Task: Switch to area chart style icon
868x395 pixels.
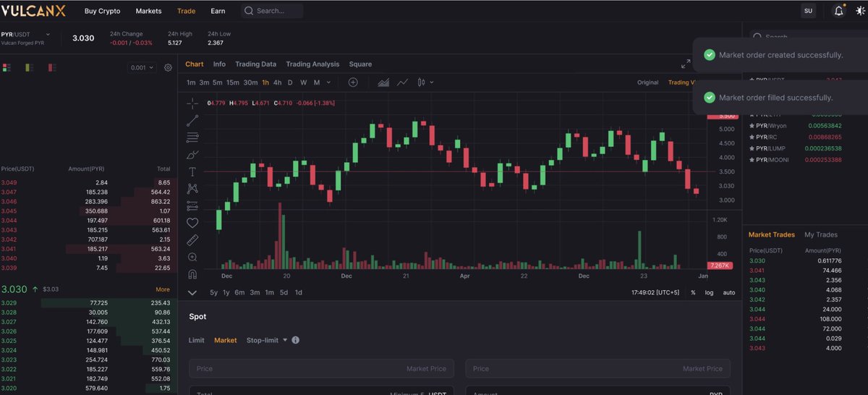Action: coord(383,82)
